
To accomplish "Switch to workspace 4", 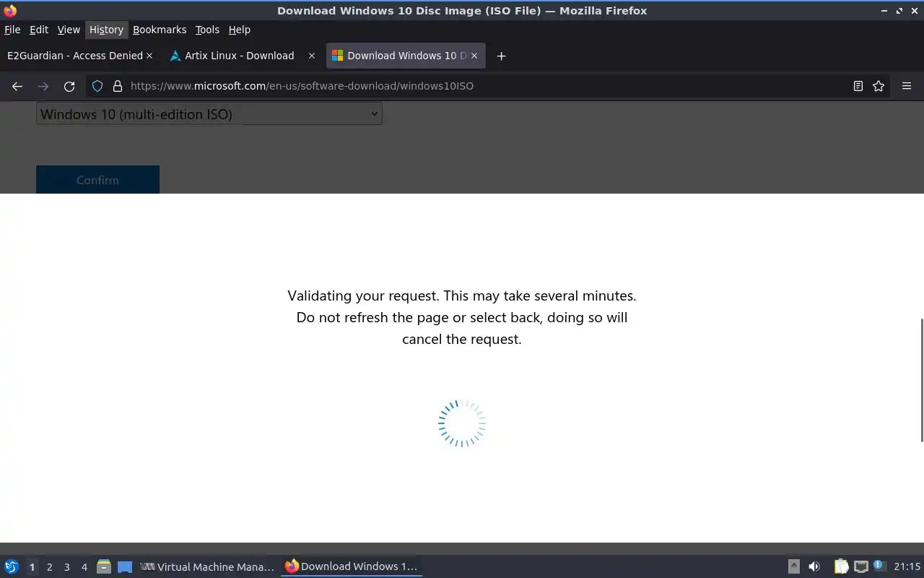I will 84,566.
